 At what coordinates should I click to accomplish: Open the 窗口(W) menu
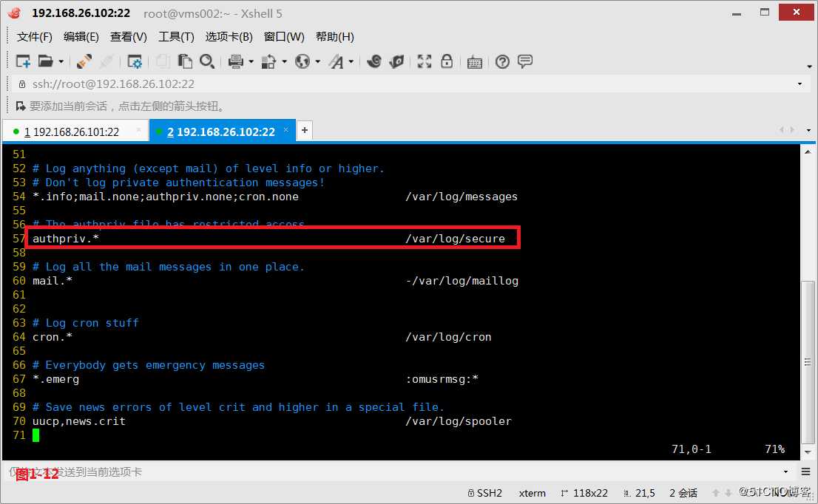click(284, 36)
